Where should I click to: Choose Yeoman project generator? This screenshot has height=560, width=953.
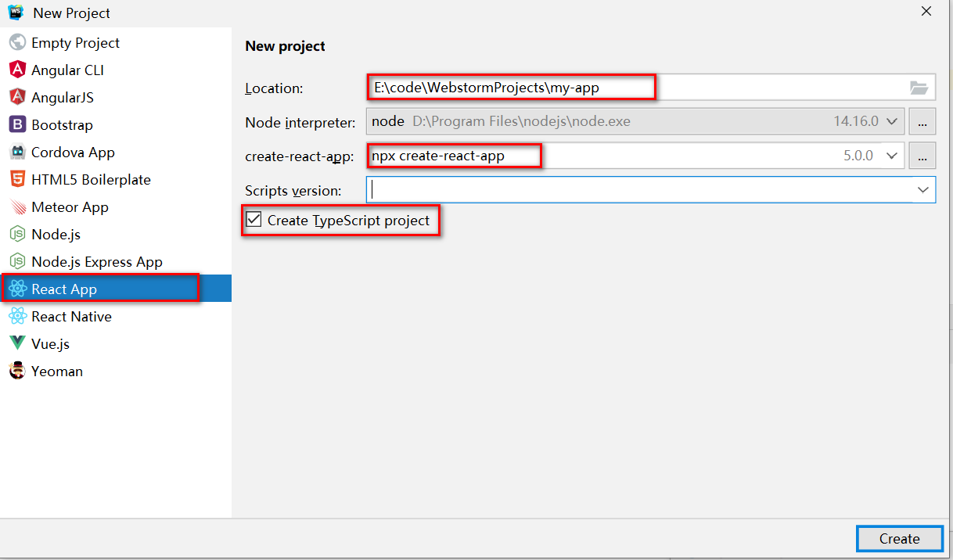point(116,371)
